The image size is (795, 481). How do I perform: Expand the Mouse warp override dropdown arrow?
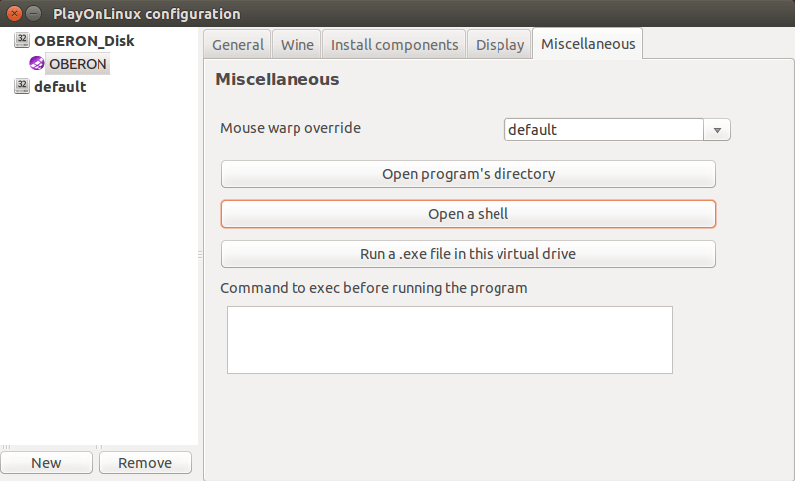click(718, 130)
